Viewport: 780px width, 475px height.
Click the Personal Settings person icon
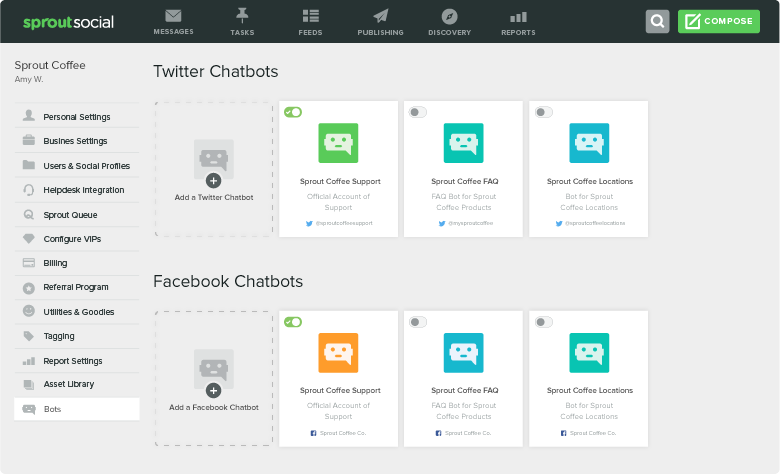coord(29,115)
